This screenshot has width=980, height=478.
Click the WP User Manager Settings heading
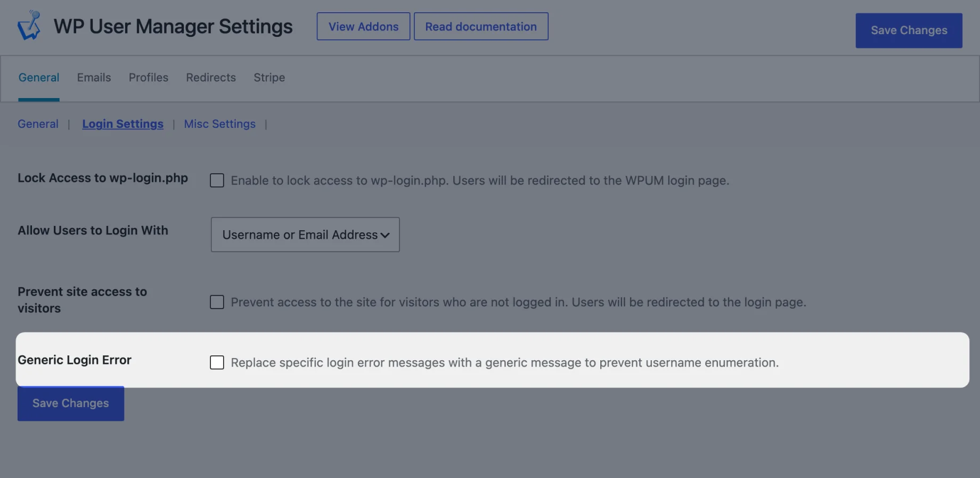point(173,27)
